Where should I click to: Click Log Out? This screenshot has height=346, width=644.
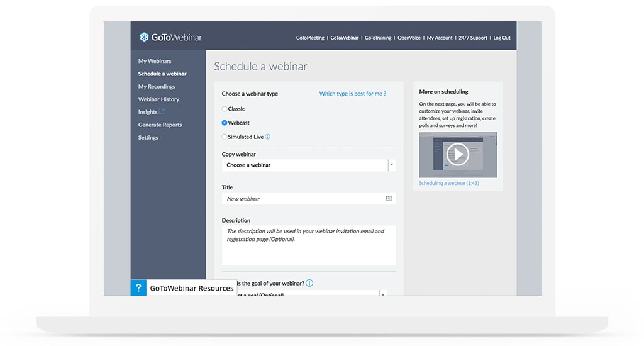click(502, 38)
